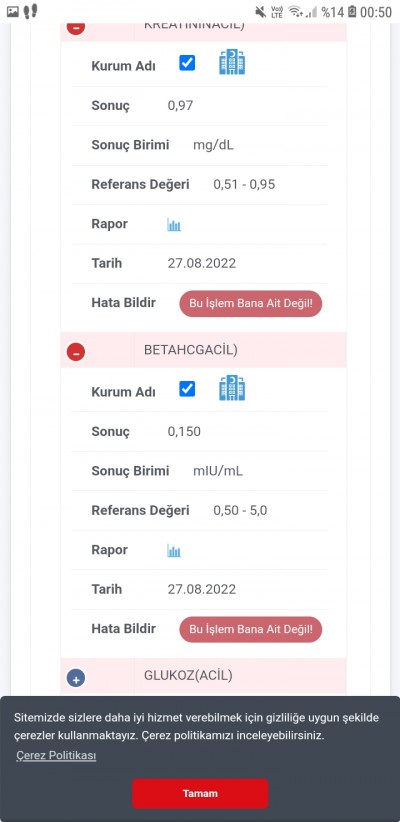View creatinine result chart in Rapor row

pyautogui.click(x=174, y=225)
